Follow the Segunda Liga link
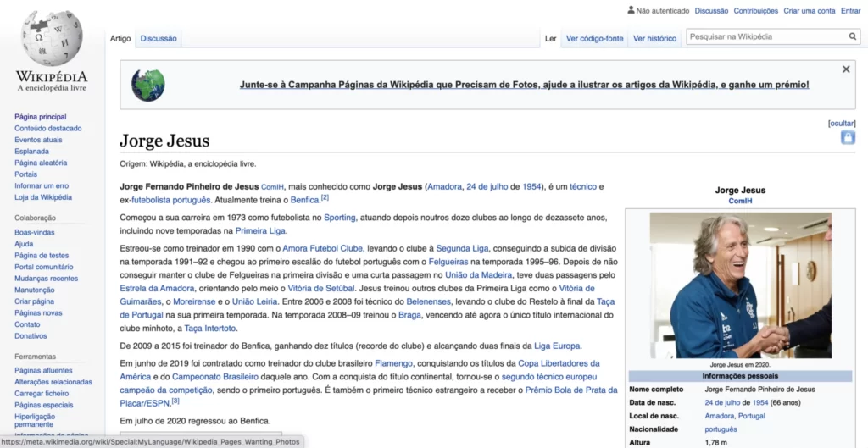 (462, 248)
